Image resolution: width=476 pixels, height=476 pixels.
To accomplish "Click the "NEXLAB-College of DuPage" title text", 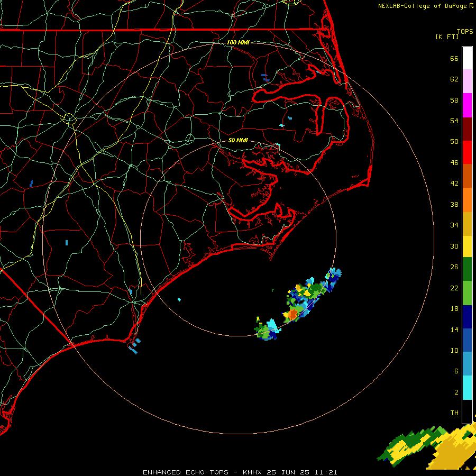I will pos(422,6).
